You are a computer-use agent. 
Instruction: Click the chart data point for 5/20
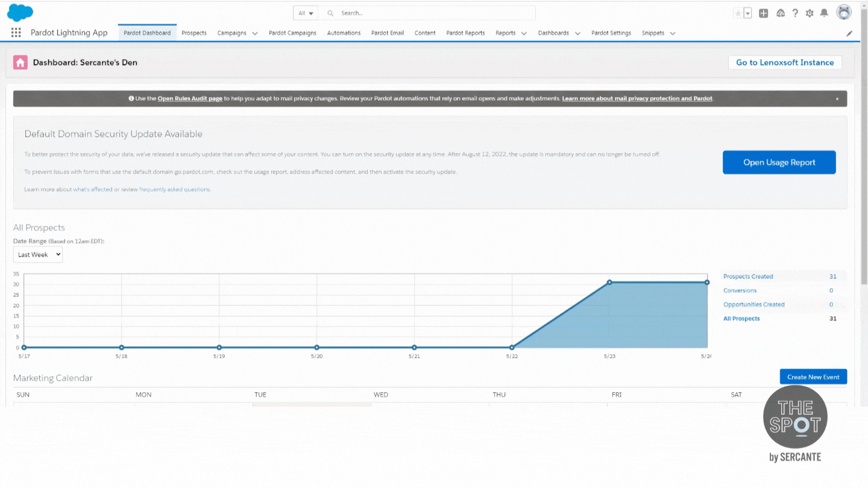click(317, 348)
